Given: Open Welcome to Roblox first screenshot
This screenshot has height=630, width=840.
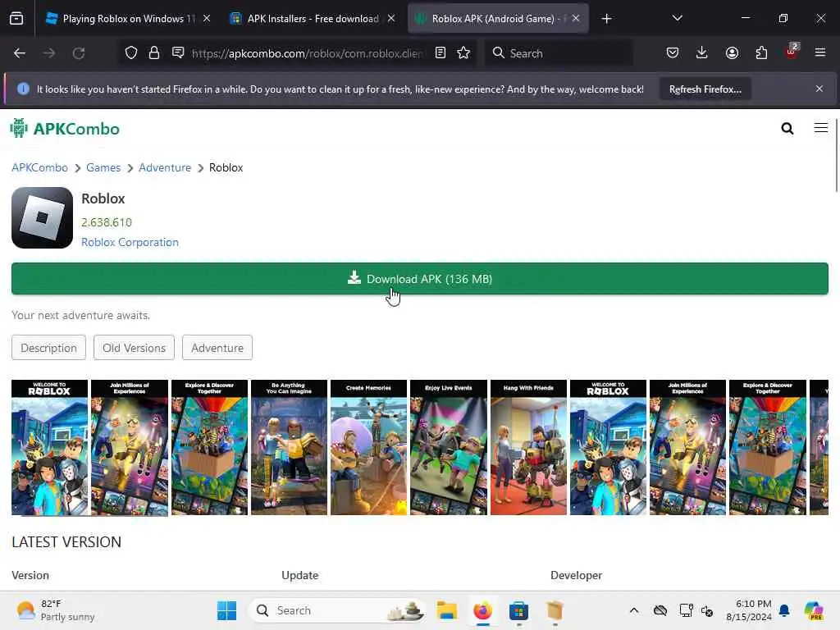Looking at the screenshot, I should (49, 447).
